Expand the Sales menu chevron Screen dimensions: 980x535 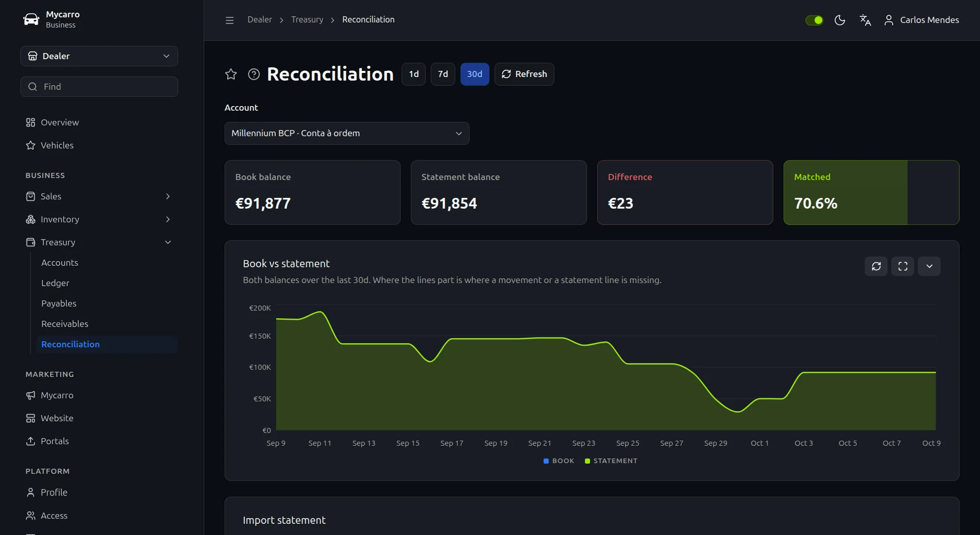point(168,196)
